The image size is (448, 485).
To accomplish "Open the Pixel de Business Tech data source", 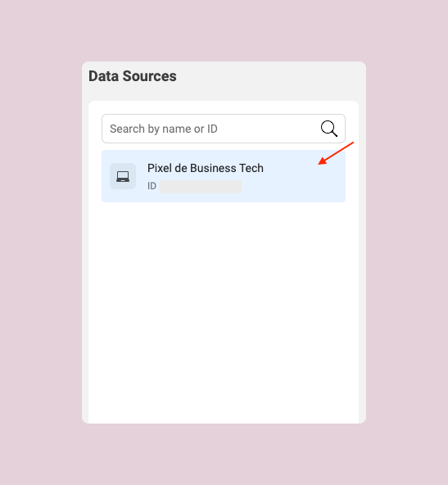I will pos(224,176).
